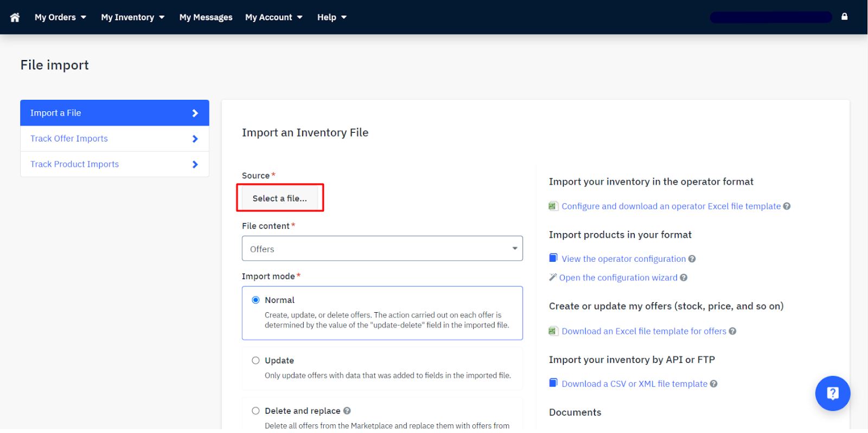Screen dimensions: 868x433
Task: Open the help chat bubble widget
Action: click(832, 393)
